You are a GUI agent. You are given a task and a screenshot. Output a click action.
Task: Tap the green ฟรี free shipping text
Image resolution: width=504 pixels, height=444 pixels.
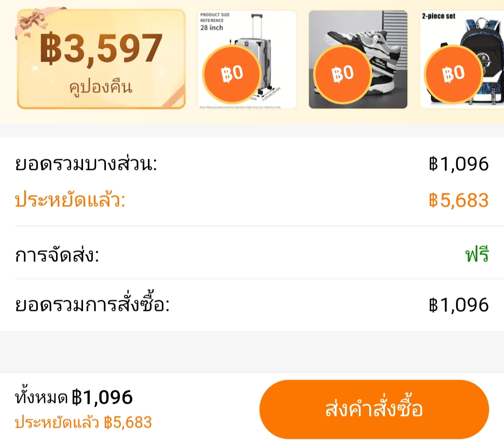click(x=477, y=255)
